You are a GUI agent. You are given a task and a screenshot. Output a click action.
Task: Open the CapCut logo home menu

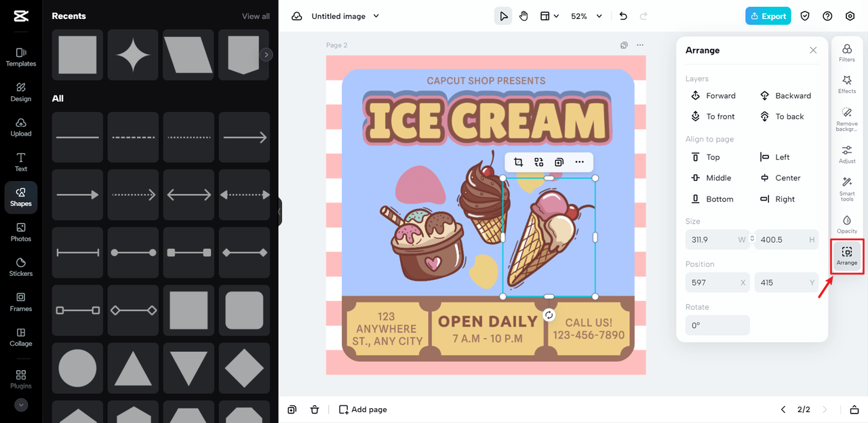[21, 16]
